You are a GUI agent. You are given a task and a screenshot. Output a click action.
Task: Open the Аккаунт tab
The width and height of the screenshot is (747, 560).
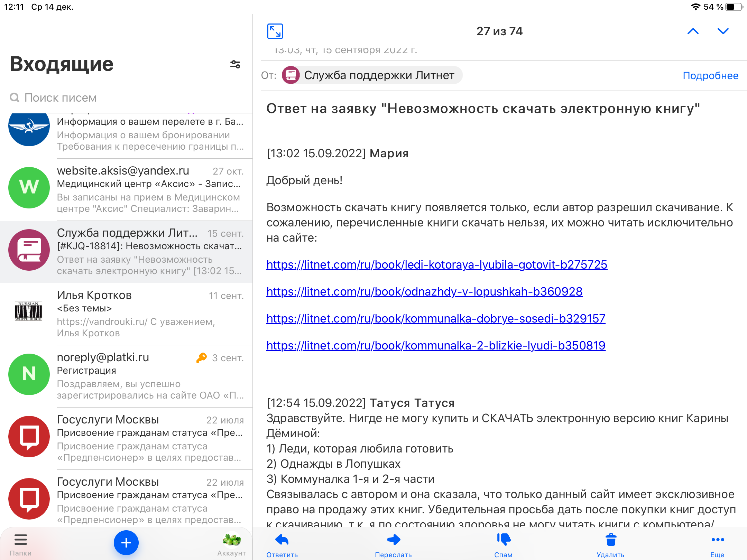(x=231, y=544)
